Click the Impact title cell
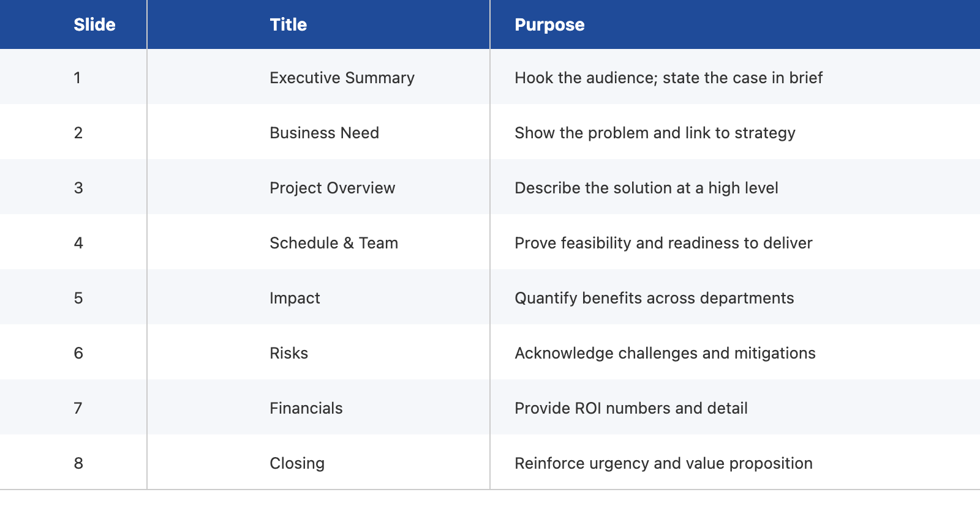Screen dimensions: 980x514 pos(295,298)
